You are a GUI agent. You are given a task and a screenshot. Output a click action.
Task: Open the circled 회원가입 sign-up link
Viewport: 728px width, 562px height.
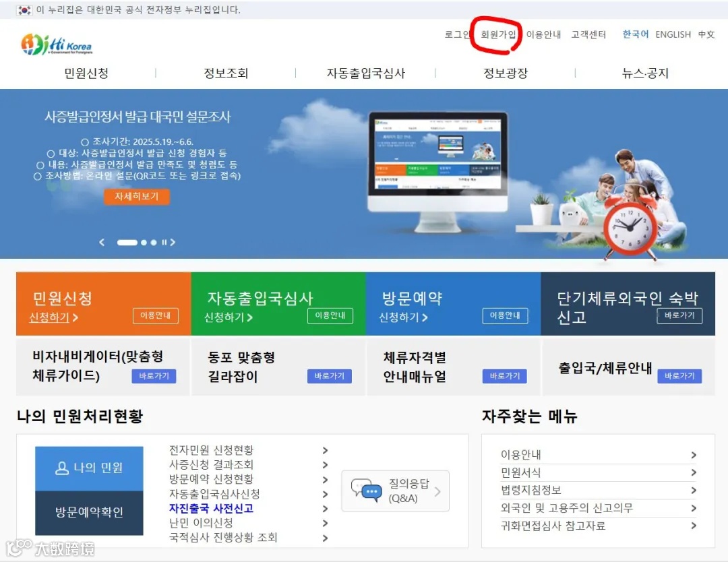[x=497, y=34]
